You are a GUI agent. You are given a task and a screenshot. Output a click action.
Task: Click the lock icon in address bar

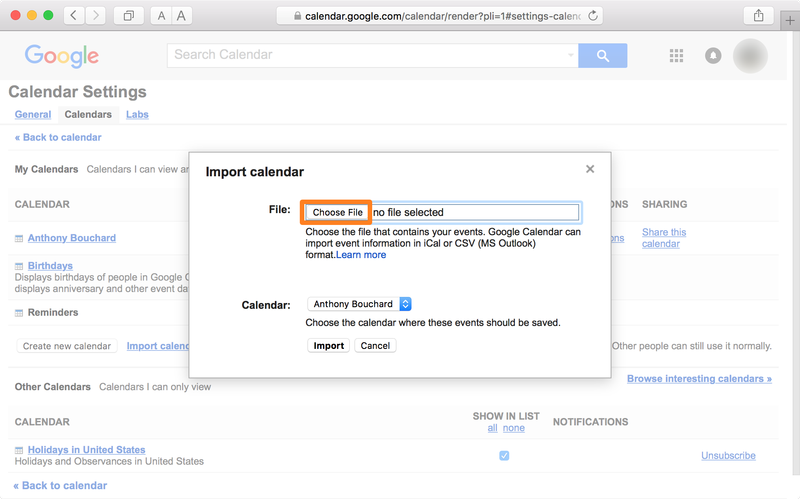coord(297,16)
